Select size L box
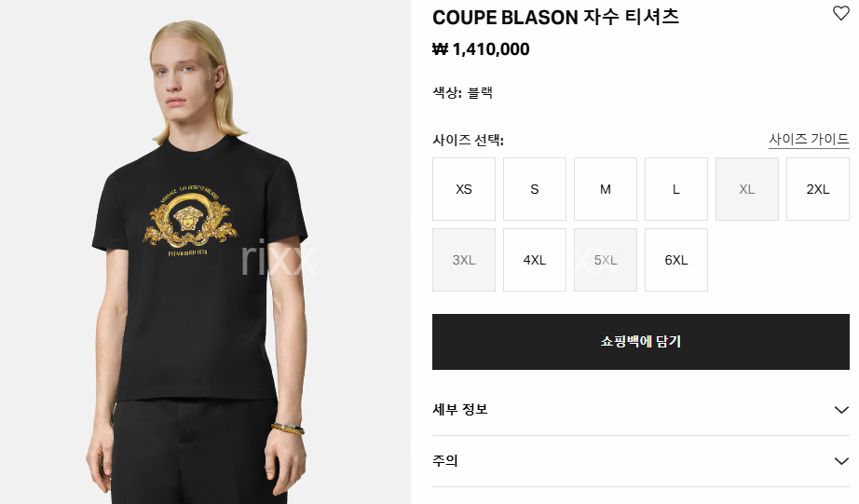The height and width of the screenshot is (504, 859). click(676, 189)
